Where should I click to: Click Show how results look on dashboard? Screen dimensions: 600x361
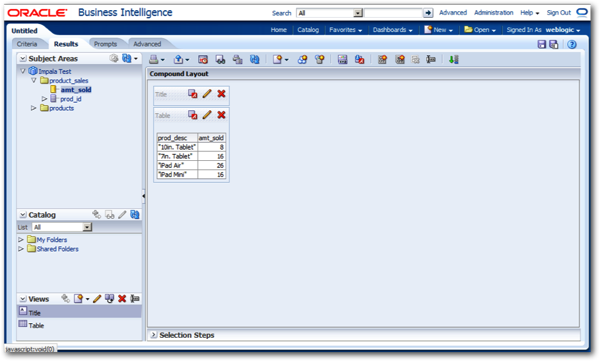coord(220,59)
